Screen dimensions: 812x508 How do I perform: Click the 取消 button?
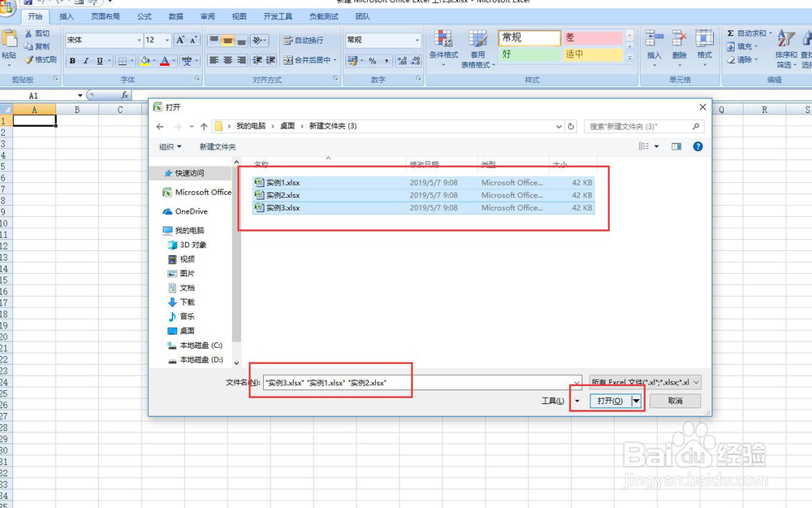(676, 401)
